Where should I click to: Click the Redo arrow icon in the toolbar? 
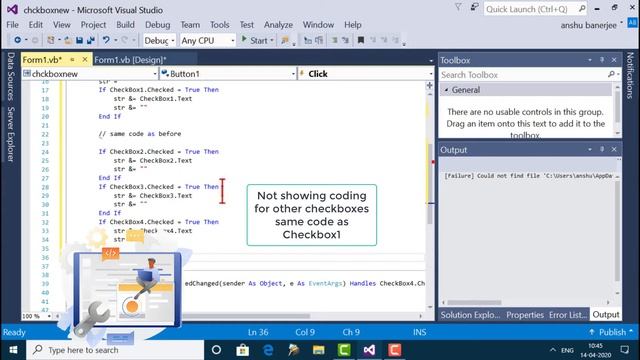pyautogui.click(x=124, y=40)
